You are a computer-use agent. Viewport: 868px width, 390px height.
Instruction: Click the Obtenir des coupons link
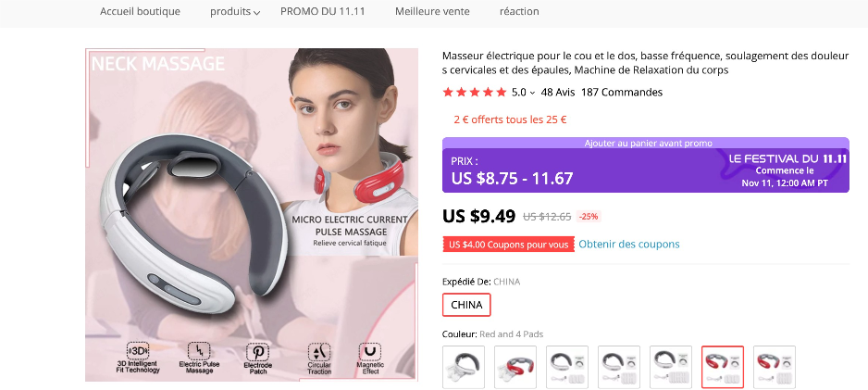point(629,245)
